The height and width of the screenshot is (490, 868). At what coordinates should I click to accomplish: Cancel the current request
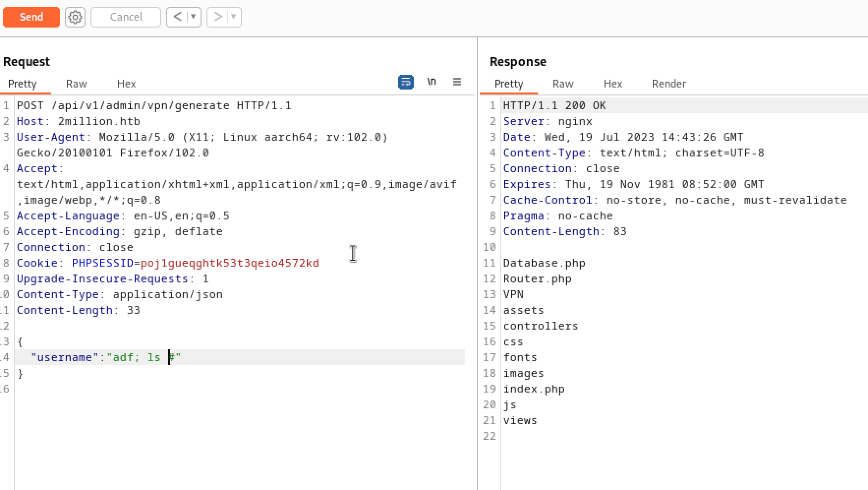(125, 17)
